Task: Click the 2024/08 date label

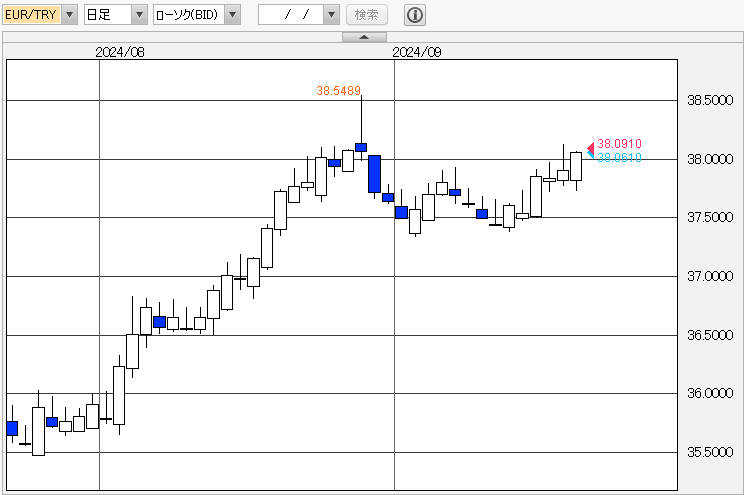Action: [x=120, y=52]
